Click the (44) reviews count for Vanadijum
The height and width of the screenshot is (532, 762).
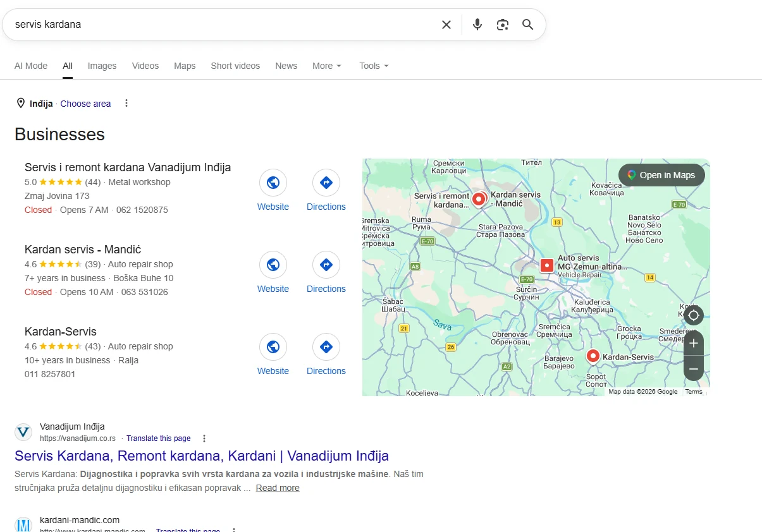click(x=93, y=182)
